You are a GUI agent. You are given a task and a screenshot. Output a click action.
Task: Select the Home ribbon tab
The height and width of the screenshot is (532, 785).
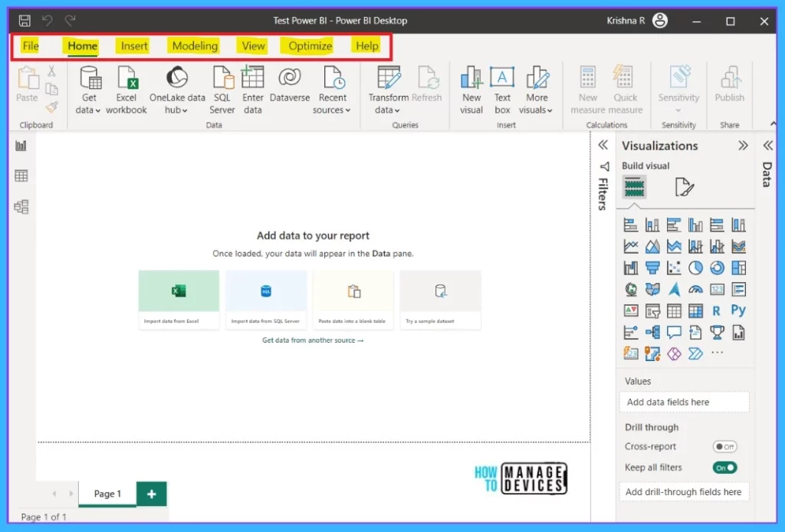(x=83, y=46)
